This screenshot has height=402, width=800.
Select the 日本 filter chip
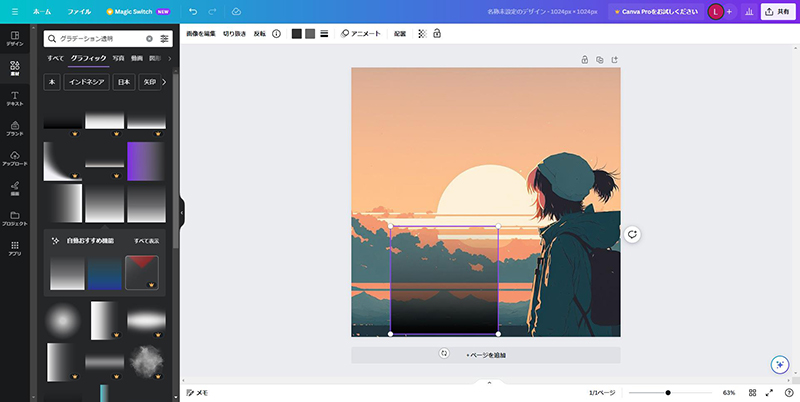124,82
